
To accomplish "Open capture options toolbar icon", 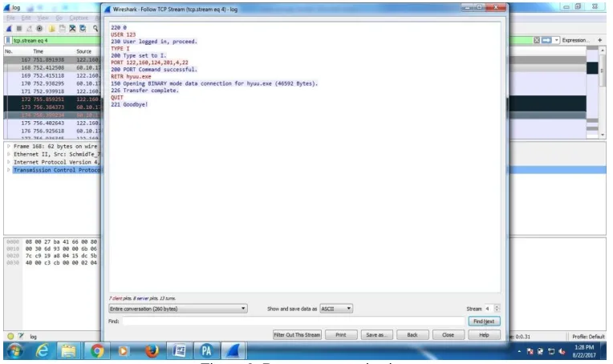I will coord(39,29).
